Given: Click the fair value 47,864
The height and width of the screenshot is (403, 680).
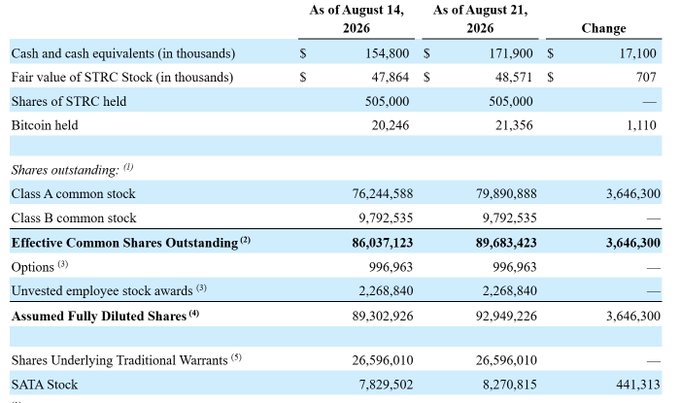Looking at the screenshot, I should point(390,77).
